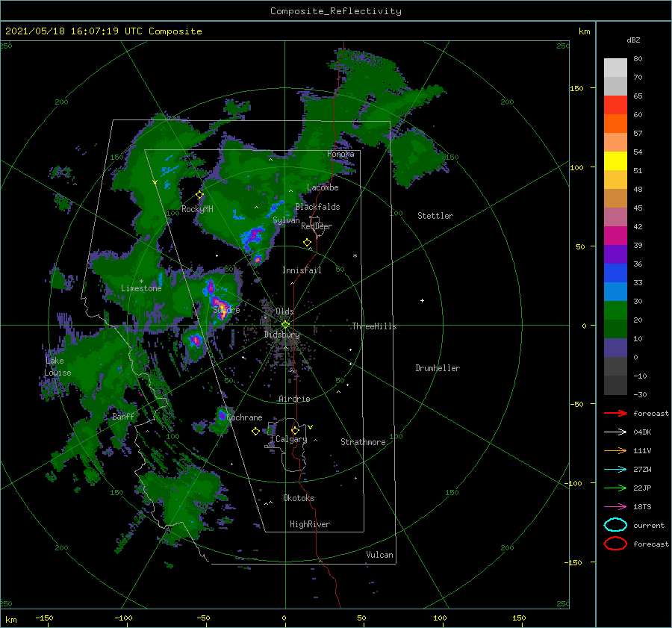Click the green 22JP arrow icon
Screen dimensions: 672x628
click(x=615, y=488)
